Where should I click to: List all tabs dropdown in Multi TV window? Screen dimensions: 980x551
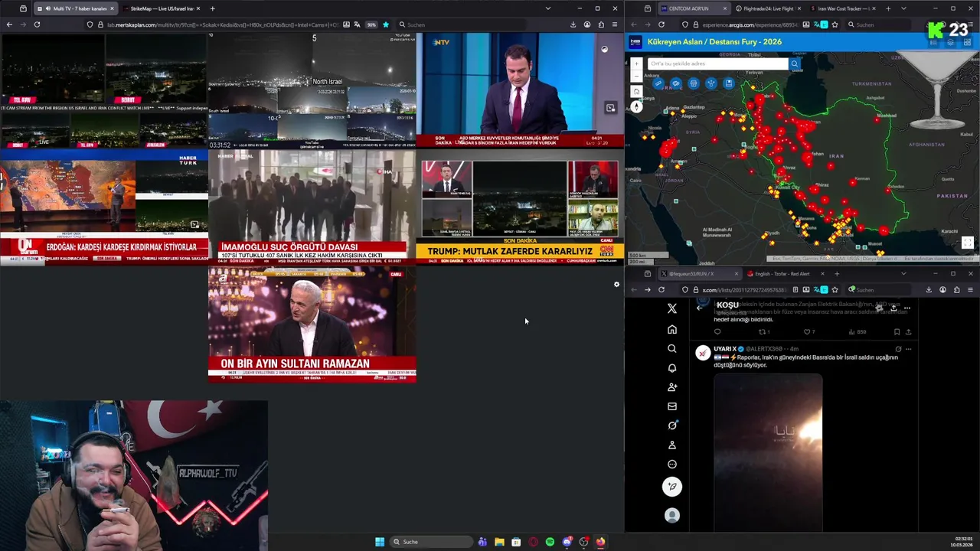(547, 8)
